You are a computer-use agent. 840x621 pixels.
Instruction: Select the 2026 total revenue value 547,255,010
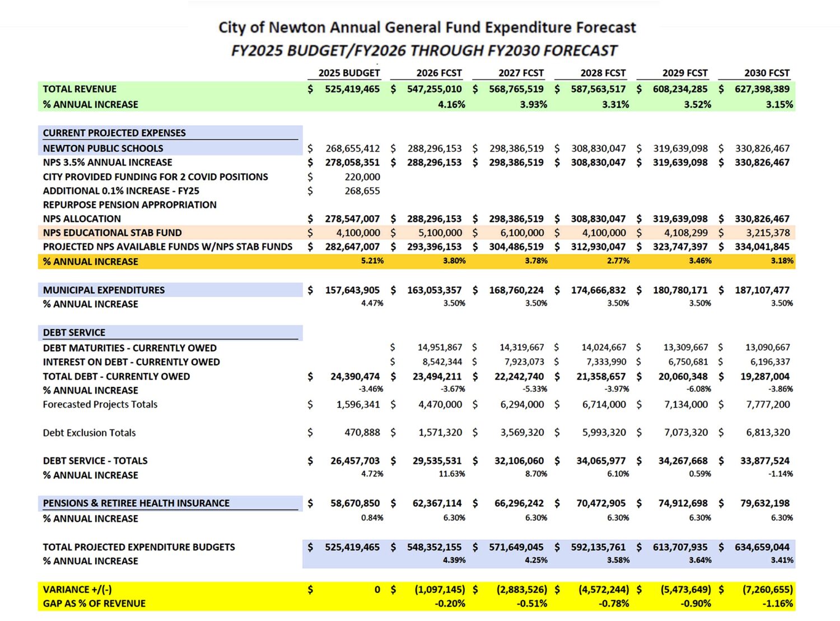point(434,89)
